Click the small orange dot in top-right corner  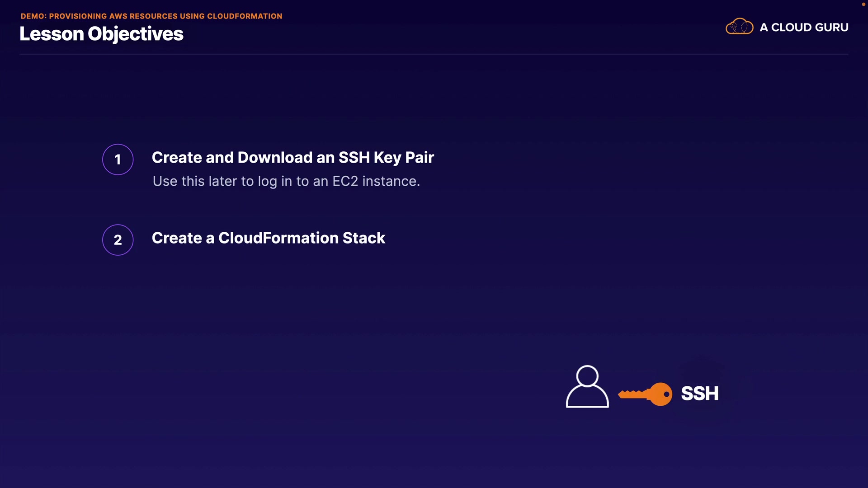(863, 4)
